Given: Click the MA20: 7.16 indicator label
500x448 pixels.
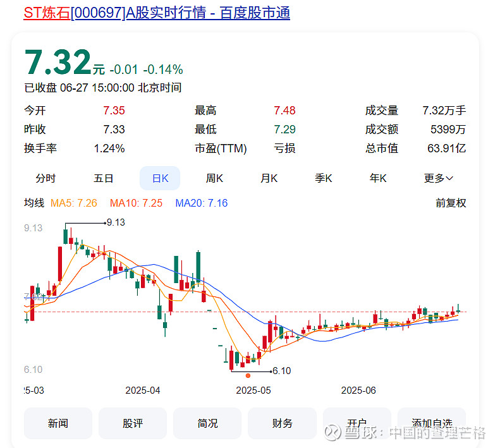Looking at the screenshot, I should [202, 203].
